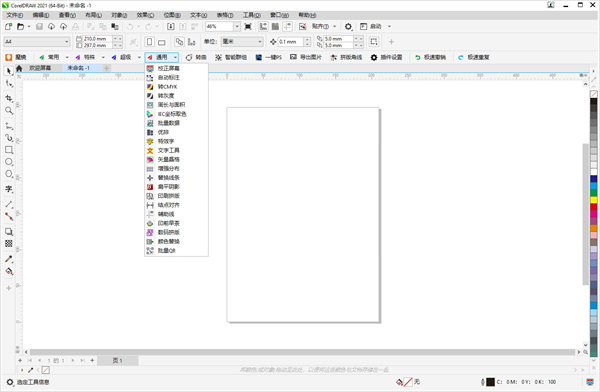The width and height of the screenshot is (600, 392).
Task: Select the Color eyedropper tool
Action: 9,259
